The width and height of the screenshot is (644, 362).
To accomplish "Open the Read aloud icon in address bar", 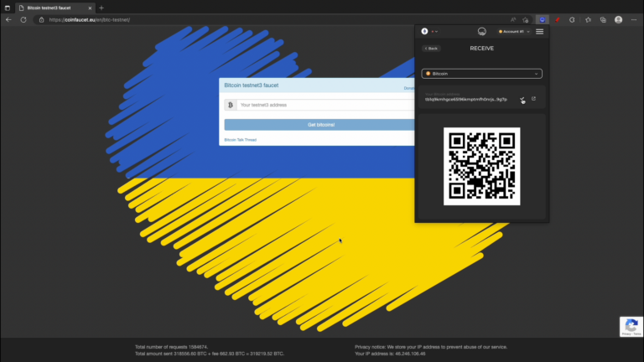I will click(513, 20).
